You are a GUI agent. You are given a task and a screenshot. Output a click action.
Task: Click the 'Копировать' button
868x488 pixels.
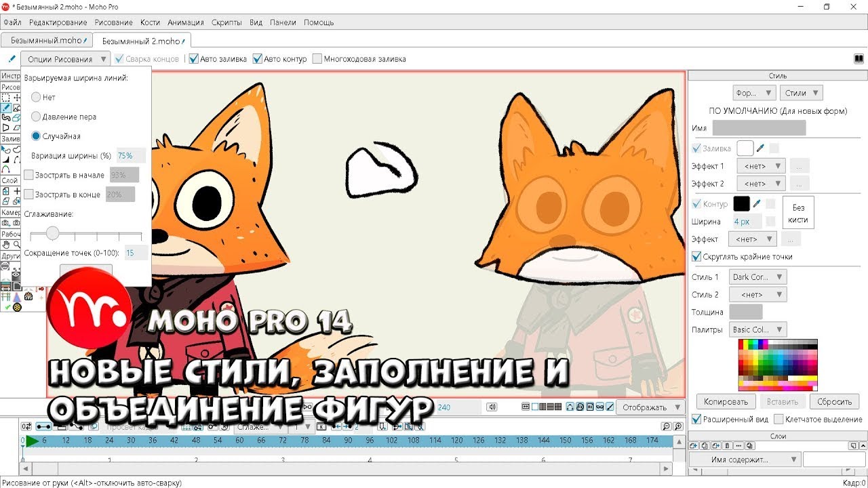click(x=726, y=401)
